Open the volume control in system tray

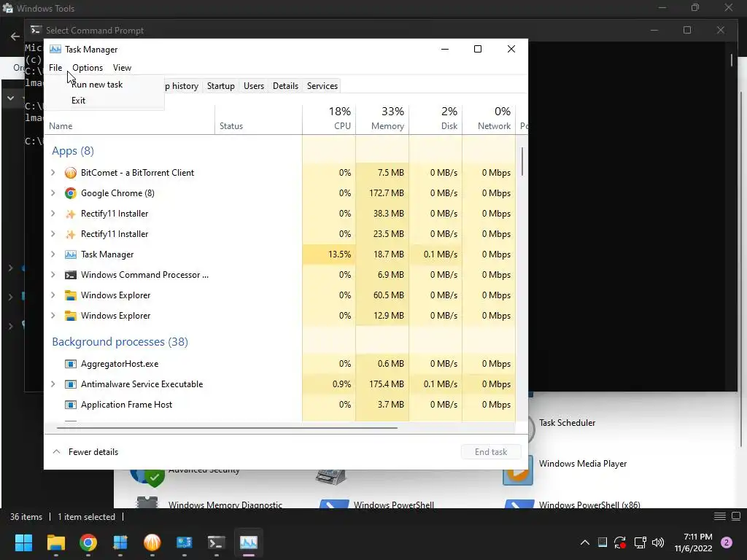pyautogui.click(x=658, y=542)
